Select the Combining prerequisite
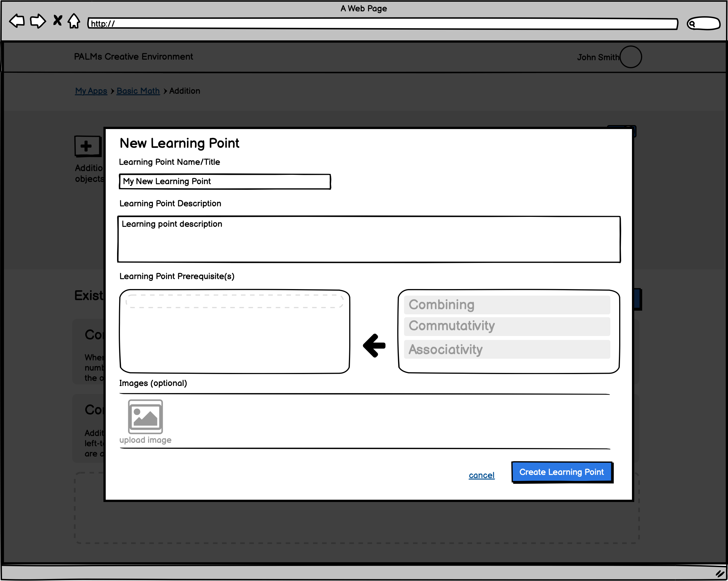The image size is (728, 581). point(507,305)
